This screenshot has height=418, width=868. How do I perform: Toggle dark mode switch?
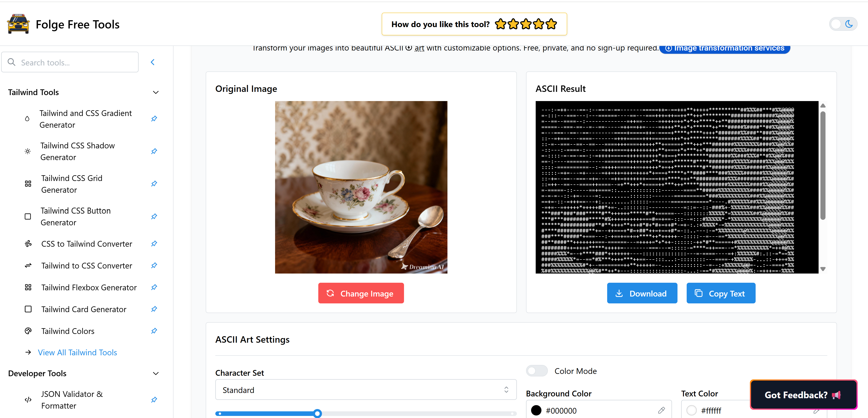(x=843, y=24)
